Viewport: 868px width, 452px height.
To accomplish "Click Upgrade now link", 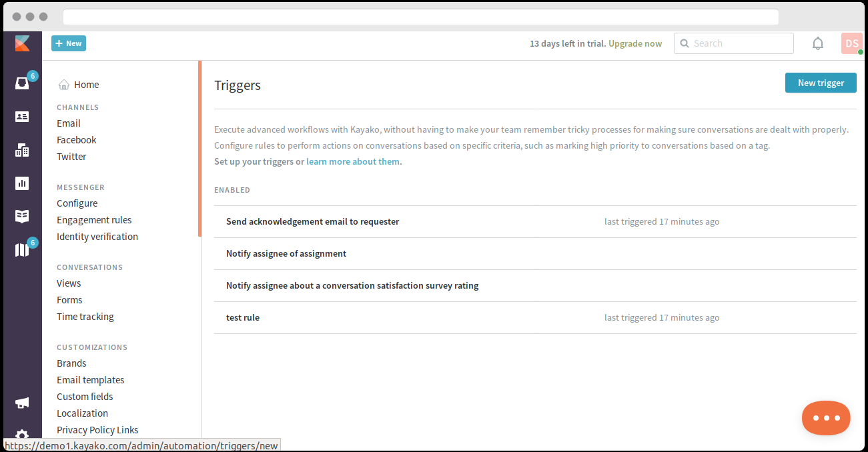I will point(635,43).
